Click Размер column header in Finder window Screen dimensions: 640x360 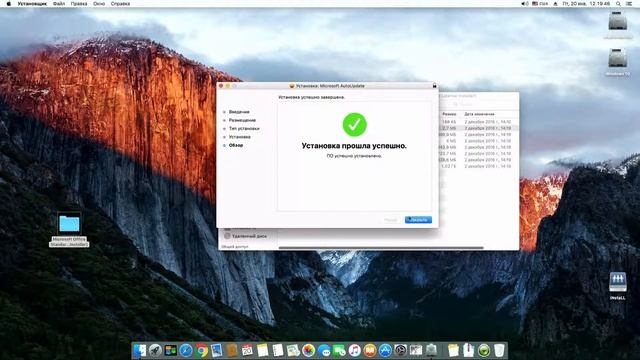tap(449, 114)
